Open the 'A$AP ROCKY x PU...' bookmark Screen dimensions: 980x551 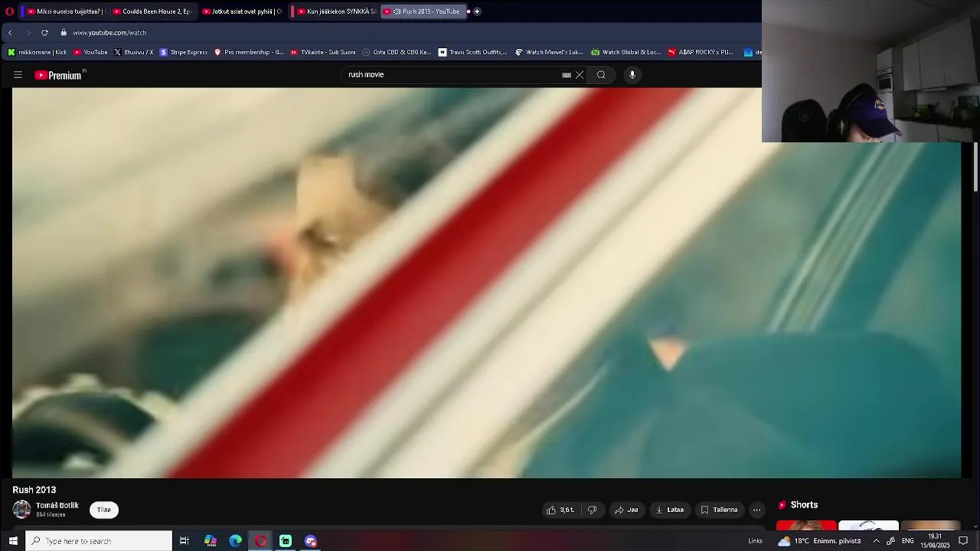pyautogui.click(x=701, y=52)
